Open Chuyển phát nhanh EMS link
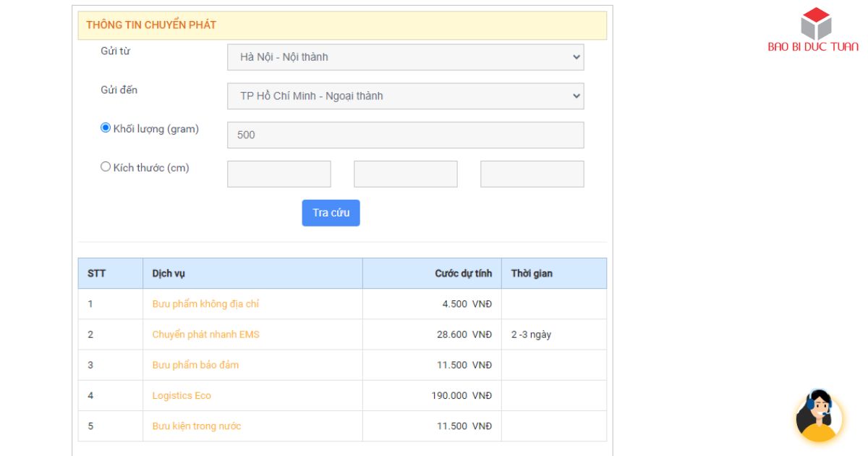The height and width of the screenshot is (456, 868). click(205, 334)
